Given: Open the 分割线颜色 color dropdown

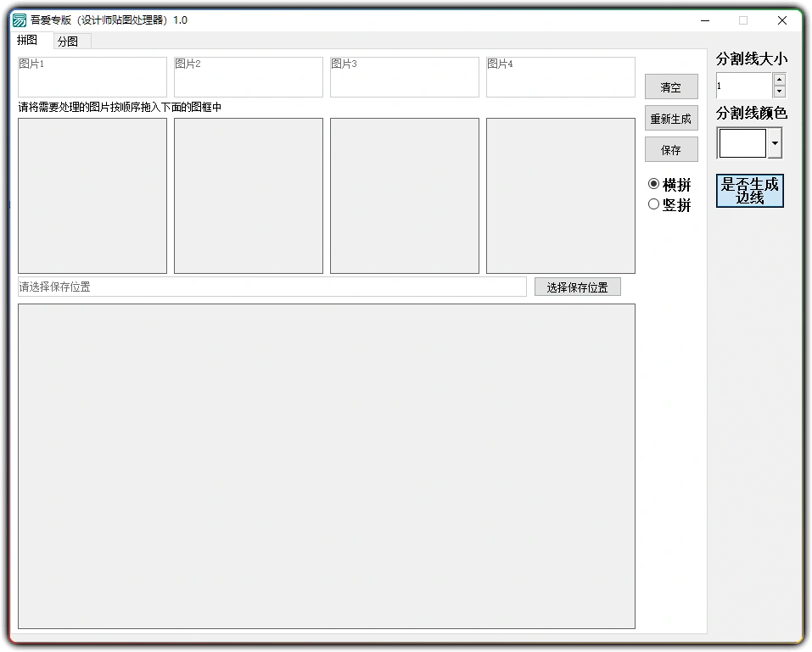Looking at the screenshot, I should [776, 142].
